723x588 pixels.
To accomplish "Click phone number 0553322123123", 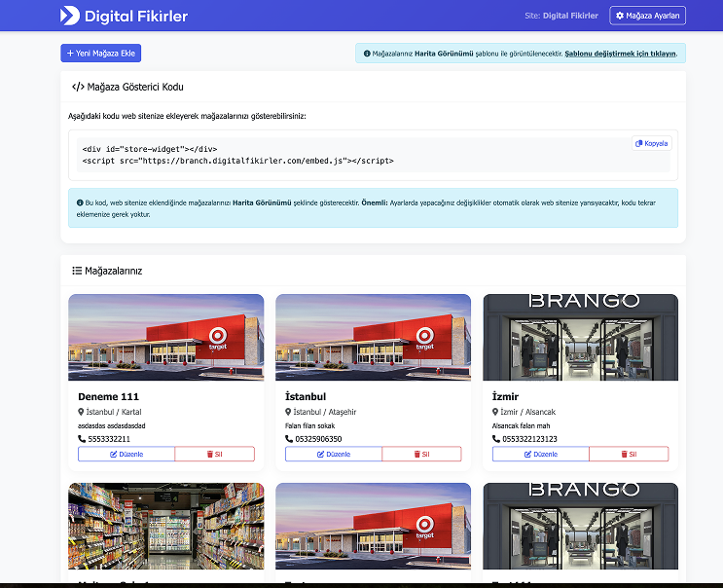I will tap(529, 439).
